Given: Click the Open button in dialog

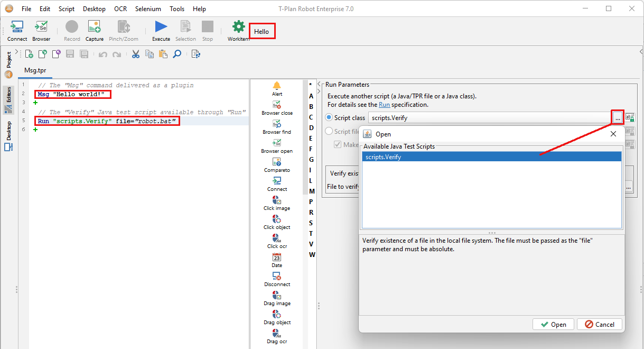Looking at the screenshot, I should click(x=553, y=324).
